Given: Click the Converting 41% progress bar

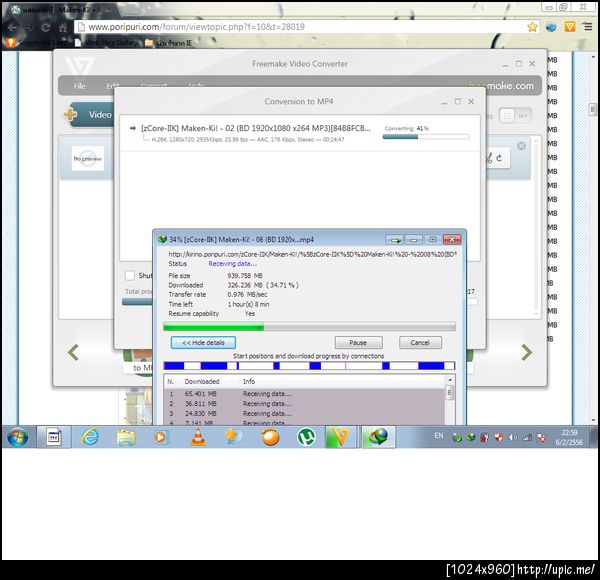Looking at the screenshot, I should point(426,137).
